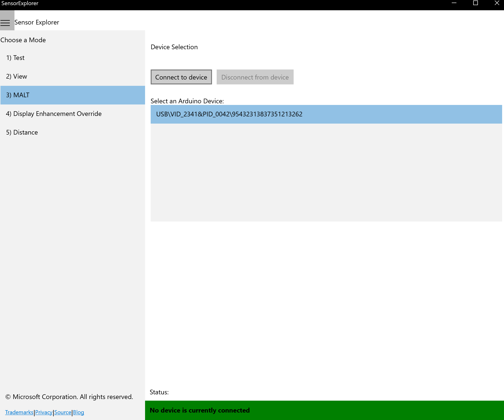Click the Trademarks link
504x420 pixels.
[19, 412]
